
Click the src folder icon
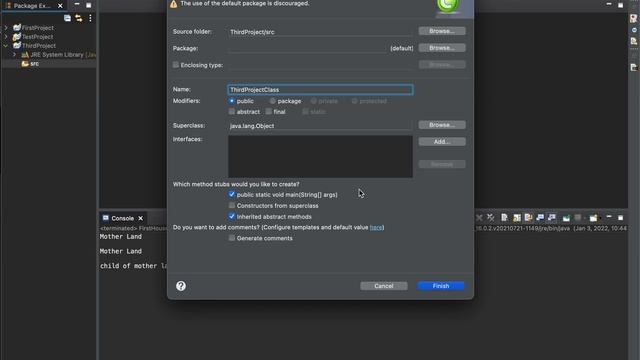25,64
